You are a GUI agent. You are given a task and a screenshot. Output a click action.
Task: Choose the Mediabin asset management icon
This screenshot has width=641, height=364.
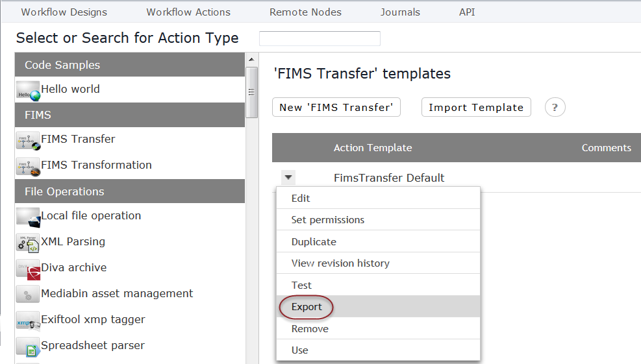[28, 294]
